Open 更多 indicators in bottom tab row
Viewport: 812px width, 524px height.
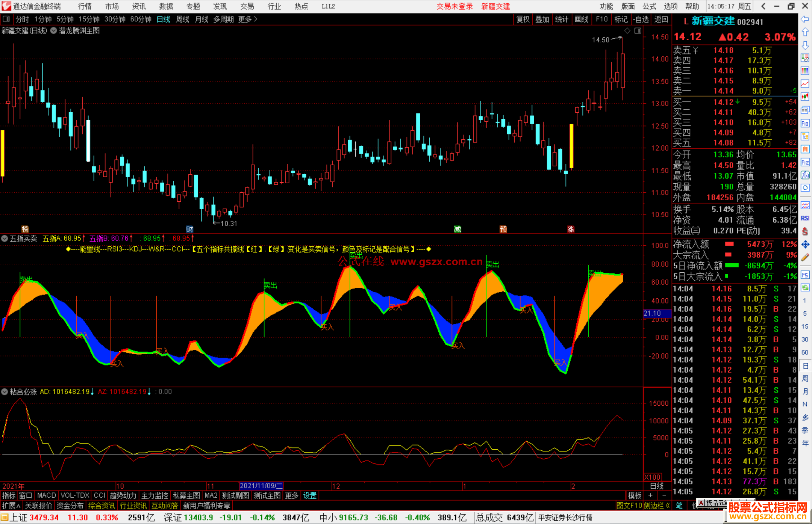(x=291, y=495)
